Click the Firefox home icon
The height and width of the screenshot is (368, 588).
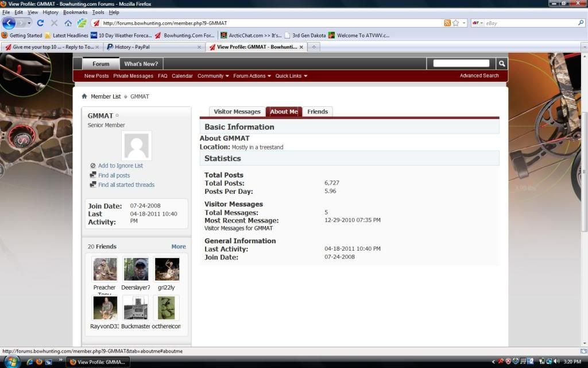(68, 23)
